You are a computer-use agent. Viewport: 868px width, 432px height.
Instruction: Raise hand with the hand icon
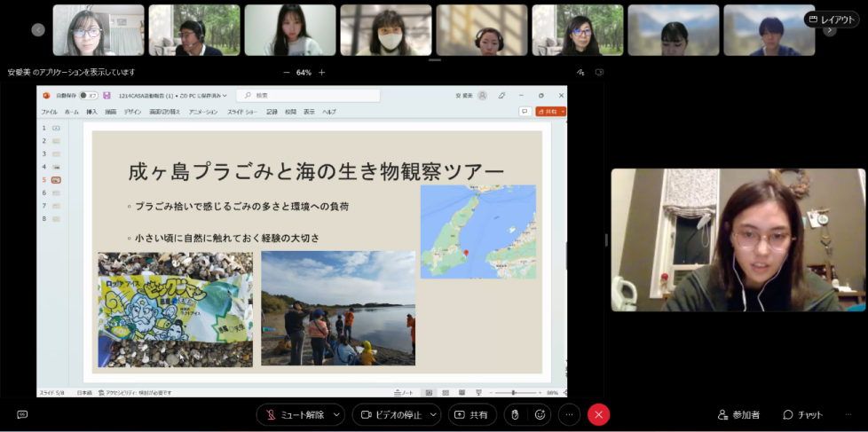pos(516,415)
